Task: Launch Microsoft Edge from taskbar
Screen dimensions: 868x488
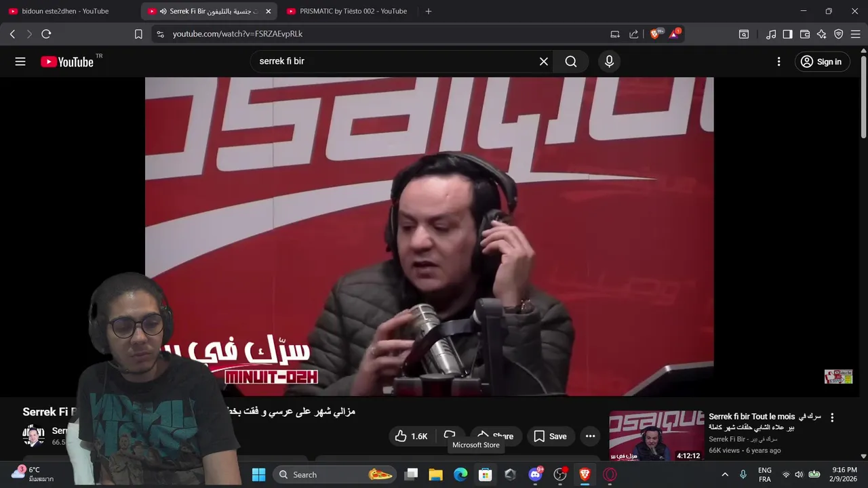Action: 460,474
